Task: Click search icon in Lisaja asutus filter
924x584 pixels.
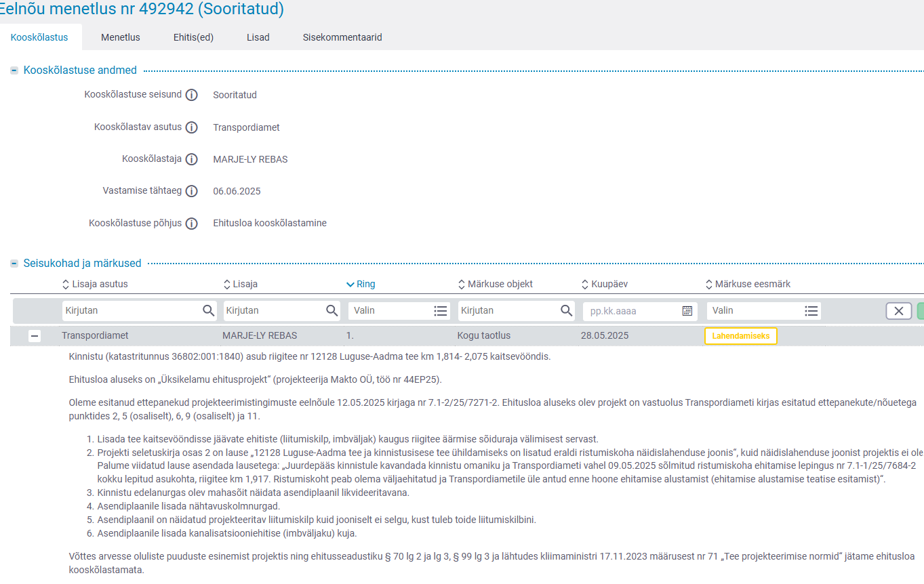Action: [x=208, y=310]
